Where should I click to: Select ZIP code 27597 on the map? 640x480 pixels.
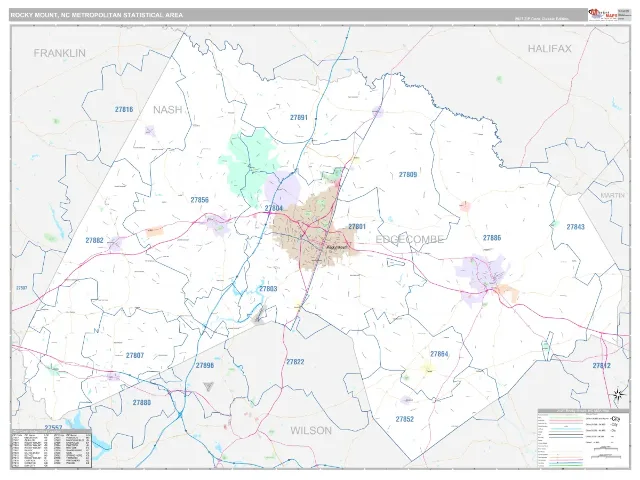22,288
